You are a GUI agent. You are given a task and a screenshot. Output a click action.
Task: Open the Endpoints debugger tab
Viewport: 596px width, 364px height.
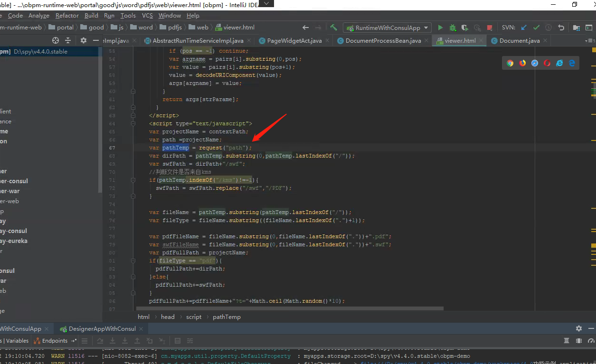tap(51, 341)
